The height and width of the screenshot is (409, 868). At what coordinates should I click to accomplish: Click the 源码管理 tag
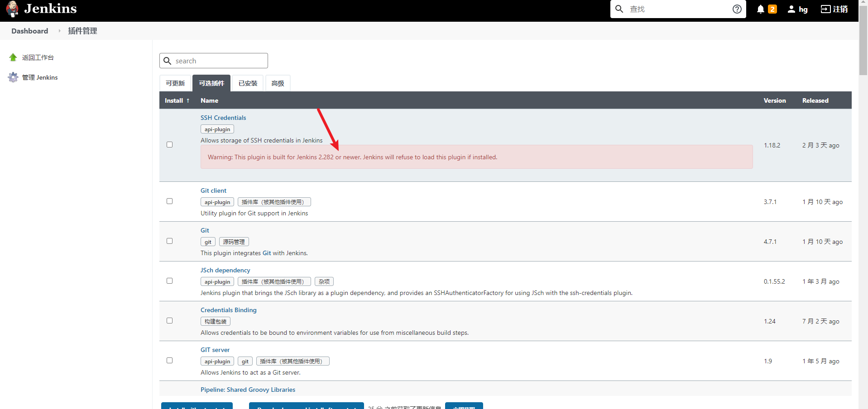234,242
